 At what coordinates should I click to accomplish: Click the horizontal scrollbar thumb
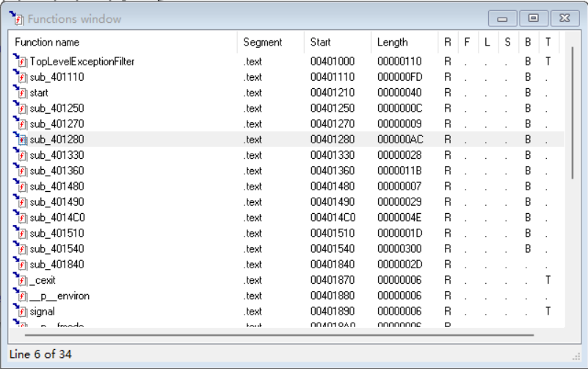click(280, 335)
